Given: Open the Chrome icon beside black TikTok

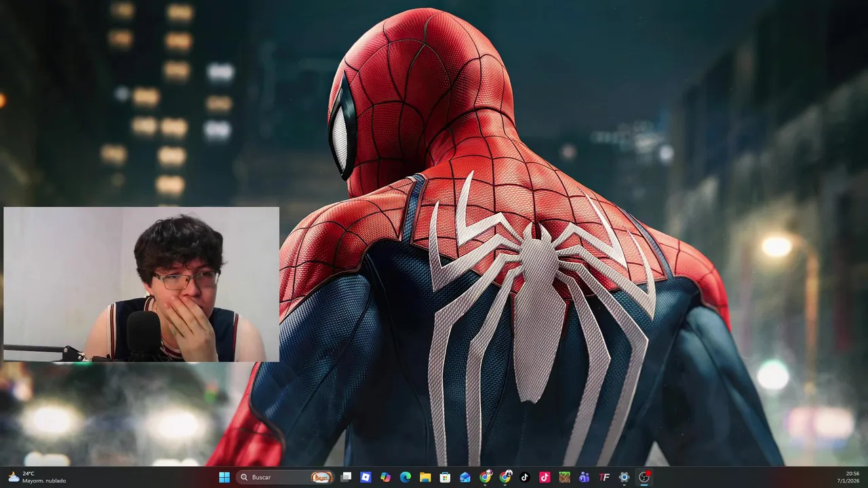Looking at the screenshot, I should 505,477.
